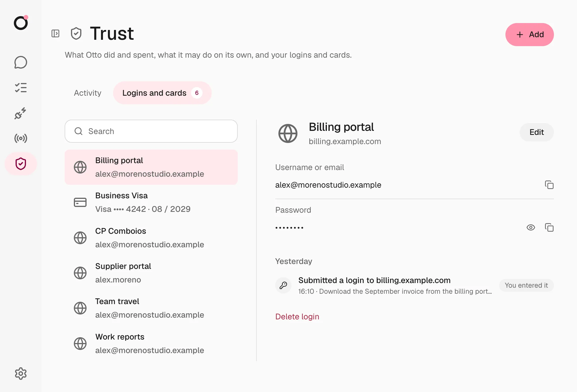Open the Supplier portal login

click(151, 273)
